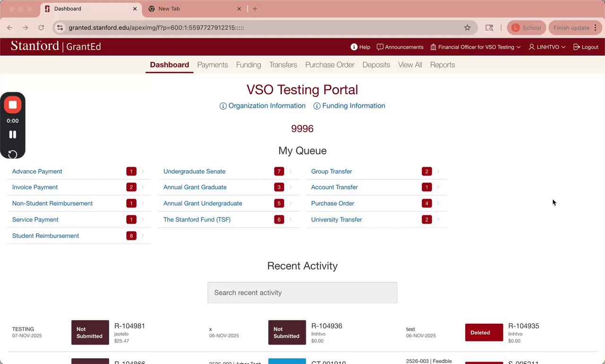Stop the screen recording
Screen dimensions: 605x364
coord(13,105)
